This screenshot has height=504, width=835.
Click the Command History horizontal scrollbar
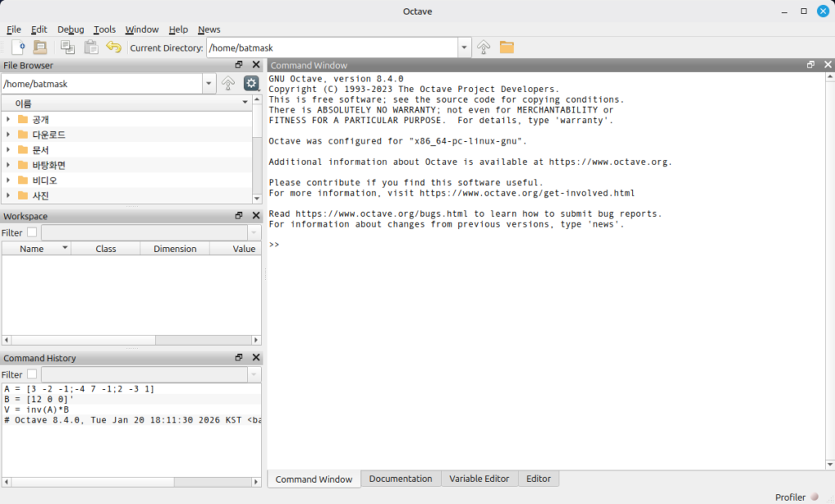pos(130,481)
